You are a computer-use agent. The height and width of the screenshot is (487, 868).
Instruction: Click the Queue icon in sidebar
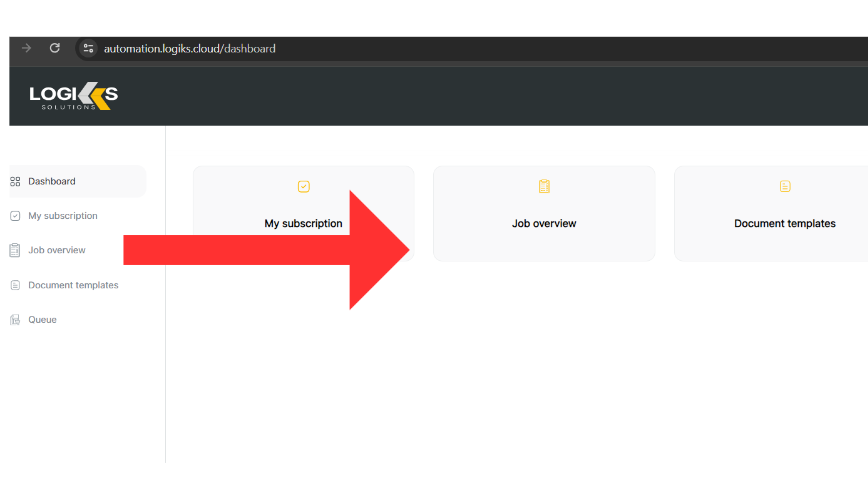[15, 320]
